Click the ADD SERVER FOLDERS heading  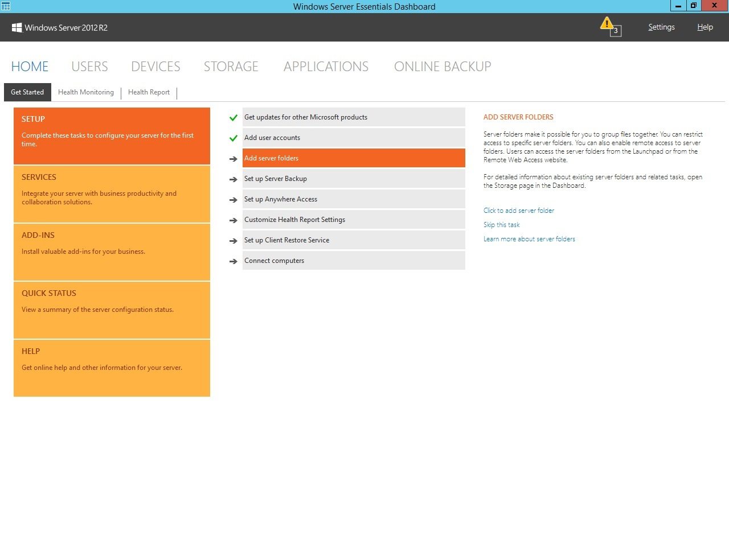click(518, 117)
